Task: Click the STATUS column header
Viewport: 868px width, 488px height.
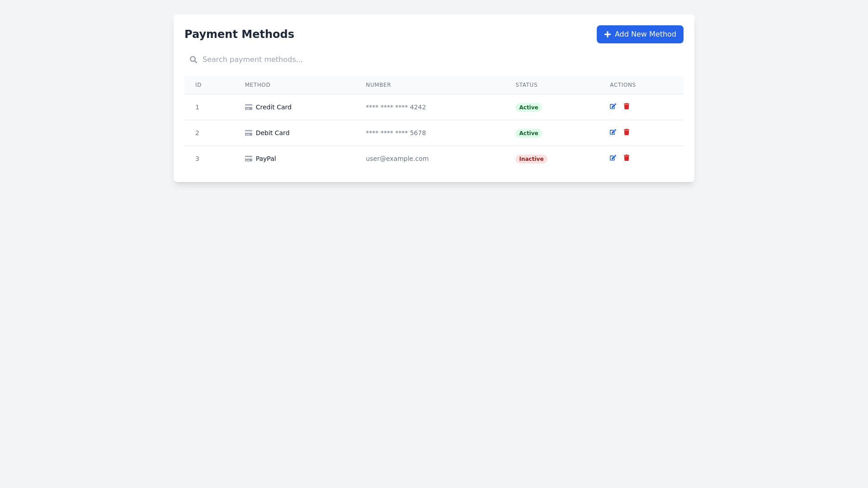Action: tap(526, 84)
